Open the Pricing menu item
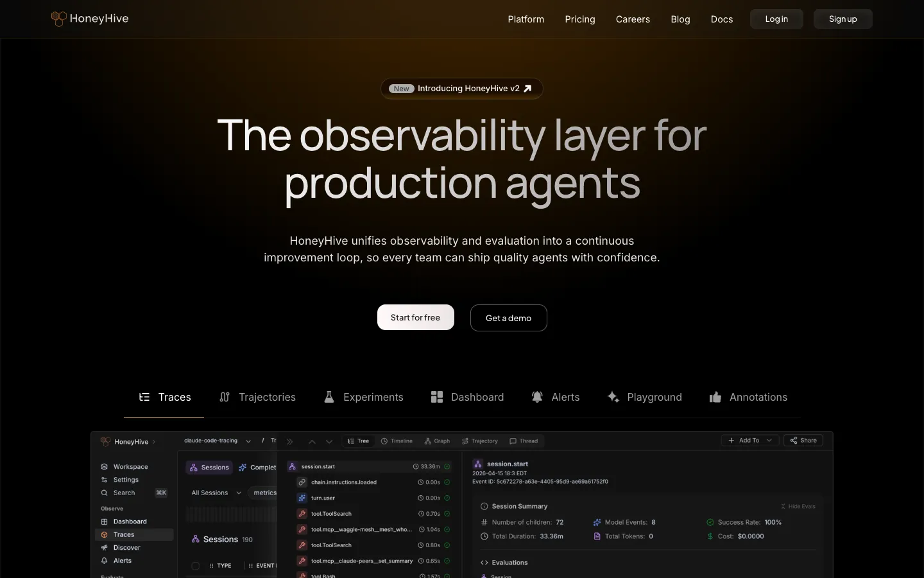This screenshot has width=924, height=578. pos(580,19)
